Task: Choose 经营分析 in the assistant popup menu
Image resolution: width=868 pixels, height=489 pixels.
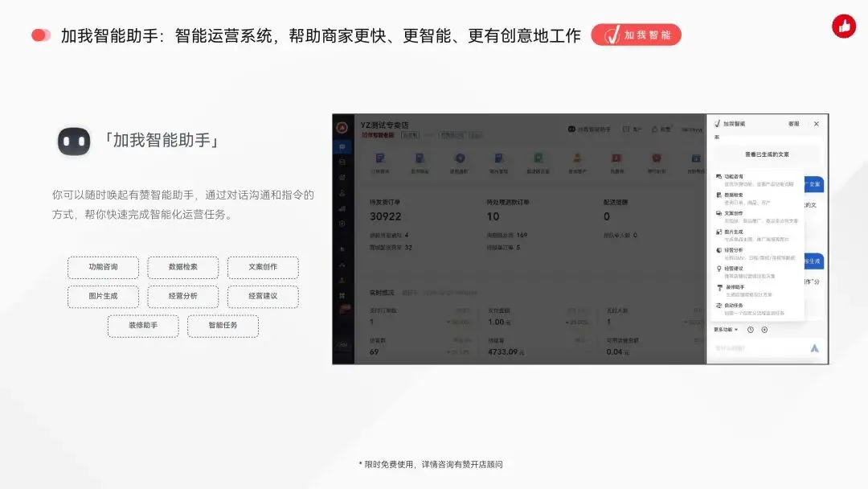Action: 756,253
